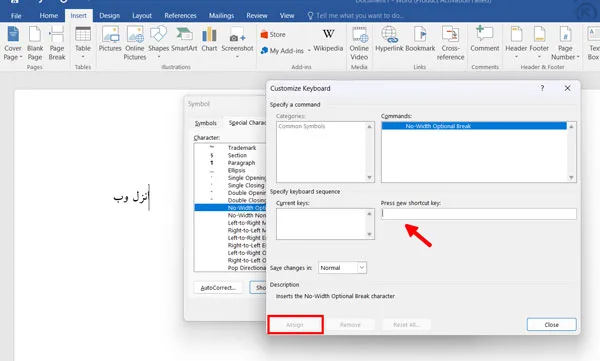Open the Office Store add-ins
600x361 pixels.
click(273, 34)
